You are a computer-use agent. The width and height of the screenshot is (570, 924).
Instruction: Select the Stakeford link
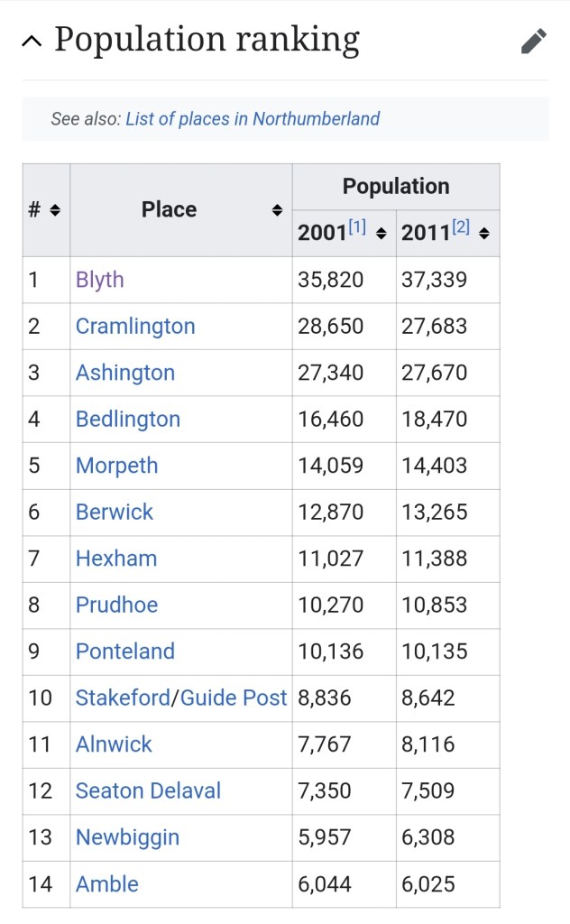tap(124, 698)
